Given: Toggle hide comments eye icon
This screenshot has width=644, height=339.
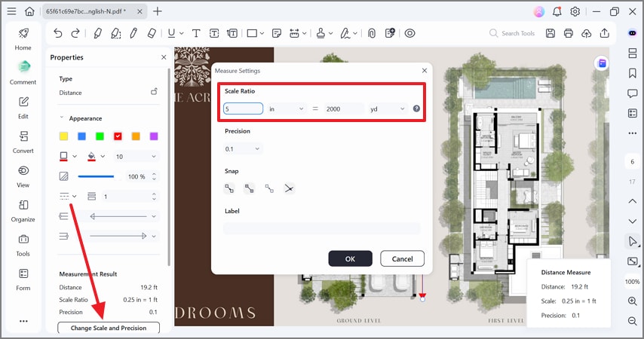Looking at the screenshot, I should [x=410, y=33].
